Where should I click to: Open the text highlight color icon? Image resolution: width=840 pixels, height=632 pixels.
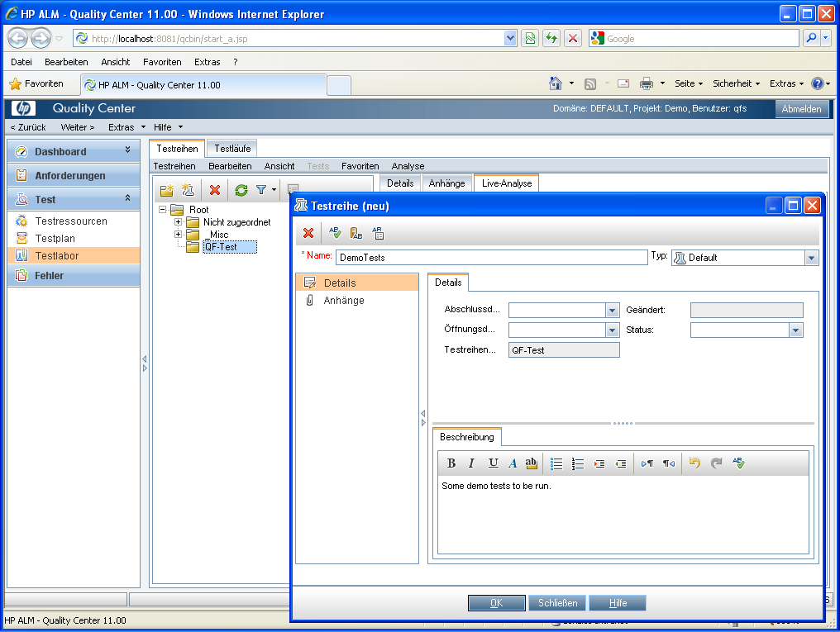point(531,463)
